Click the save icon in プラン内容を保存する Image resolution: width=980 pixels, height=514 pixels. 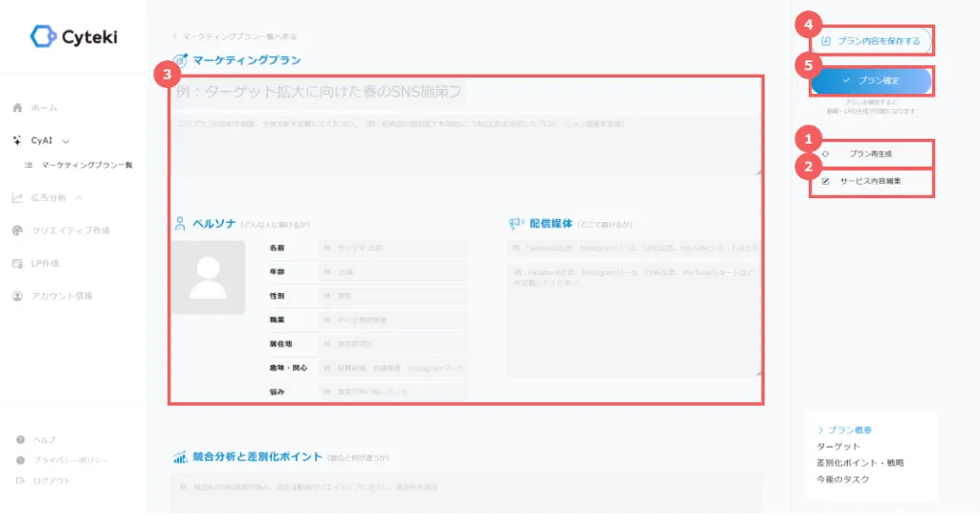tap(826, 41)
